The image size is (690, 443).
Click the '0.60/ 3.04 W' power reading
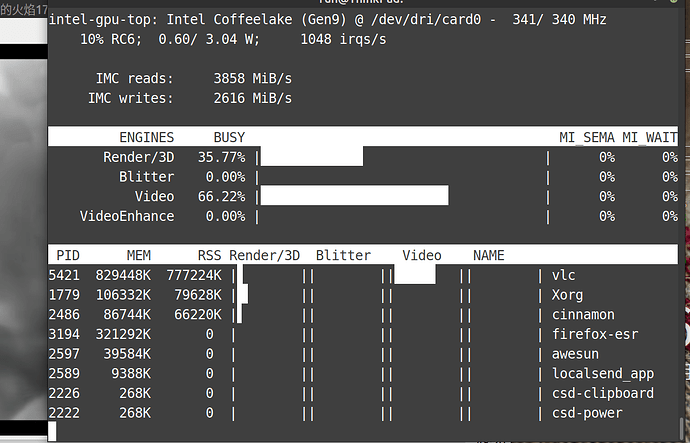(209, 39)
